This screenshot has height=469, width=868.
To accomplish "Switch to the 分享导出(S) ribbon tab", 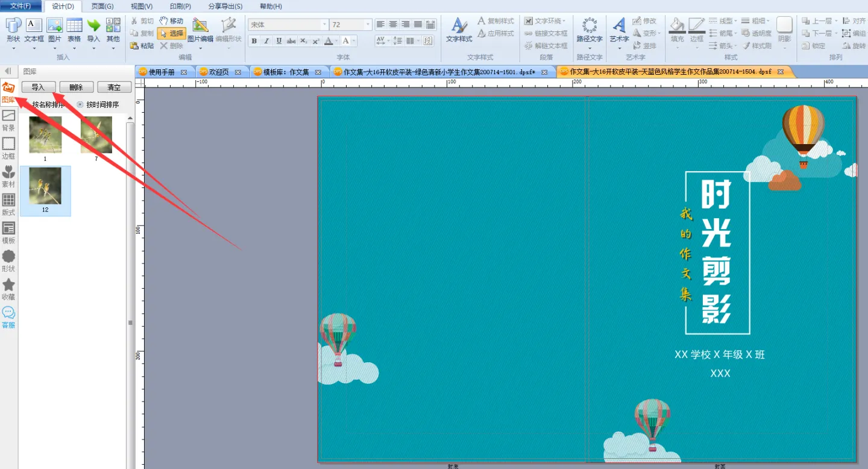I will (x=225, y=6).
